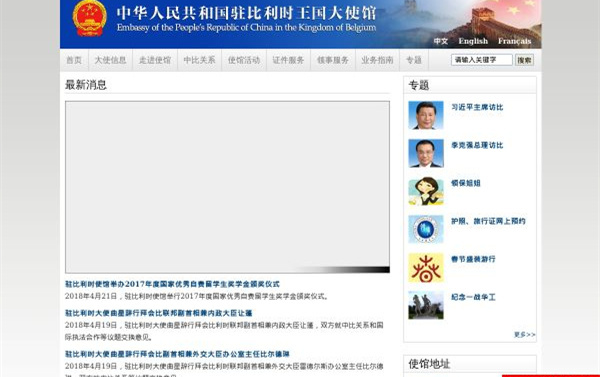This screenshot has height=377, width=600.
Task: Click the 搜索 search button
Action: pyautogui.click(x=524, y=60)
